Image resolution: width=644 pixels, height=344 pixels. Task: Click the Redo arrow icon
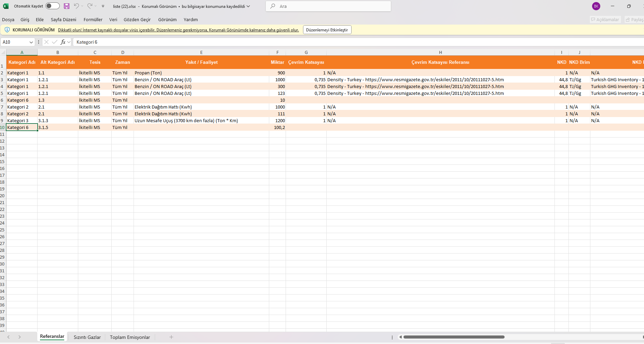point(90,6)
